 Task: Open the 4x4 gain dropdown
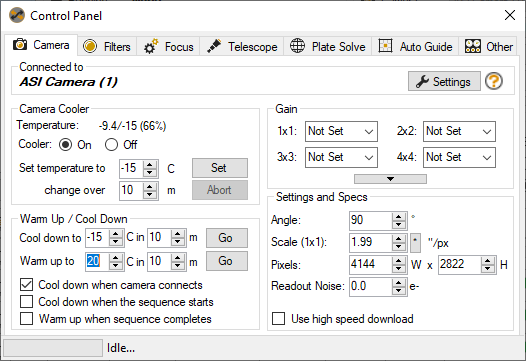[459, 157]
